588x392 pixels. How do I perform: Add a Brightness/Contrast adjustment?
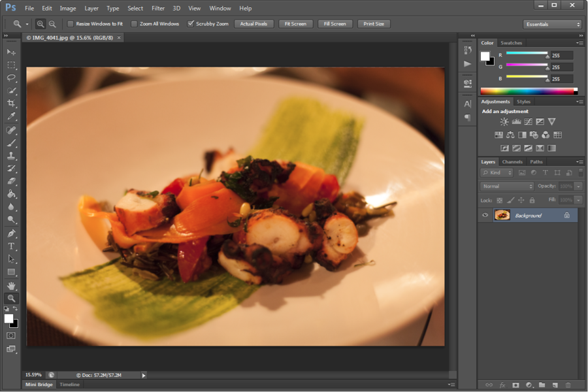504,122
